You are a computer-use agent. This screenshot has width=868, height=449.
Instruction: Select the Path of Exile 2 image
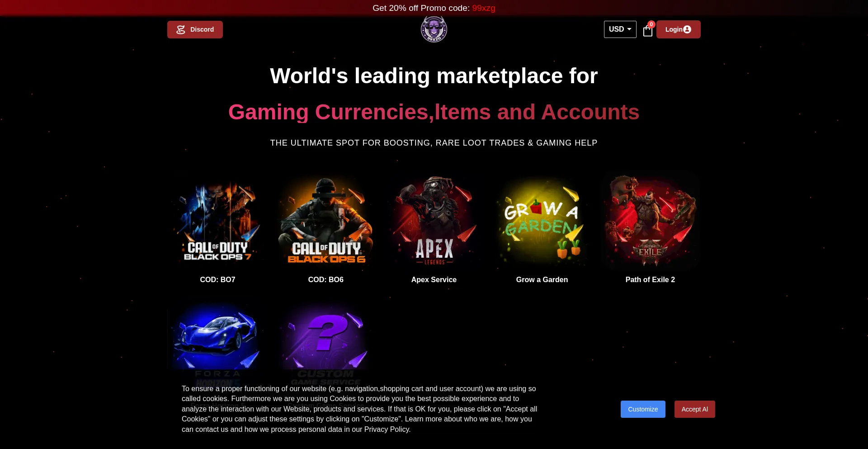tap(650, 221)
